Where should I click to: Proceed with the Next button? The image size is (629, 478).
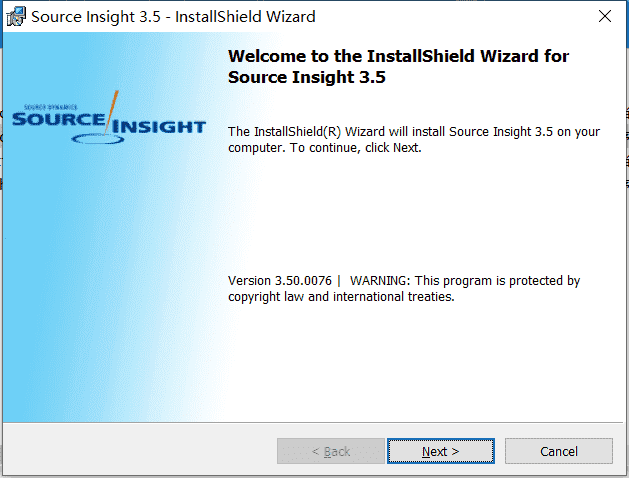[x=440, y=451]
